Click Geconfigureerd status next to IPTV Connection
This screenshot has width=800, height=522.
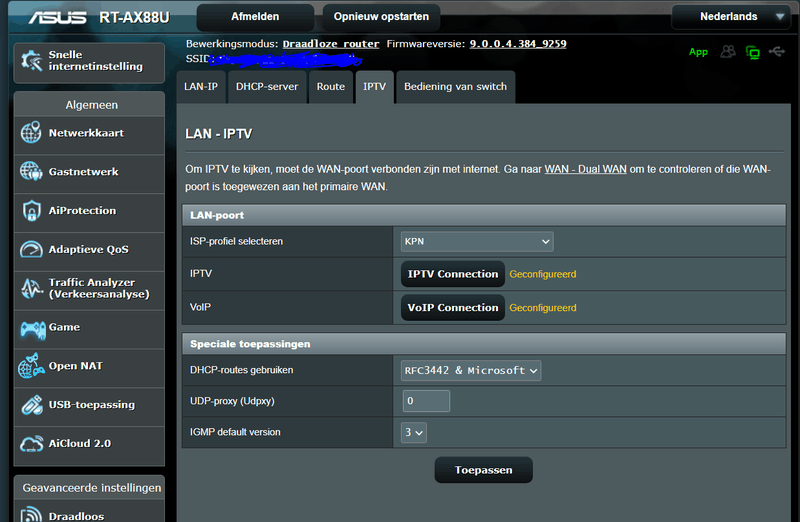[x=543, y=274]
